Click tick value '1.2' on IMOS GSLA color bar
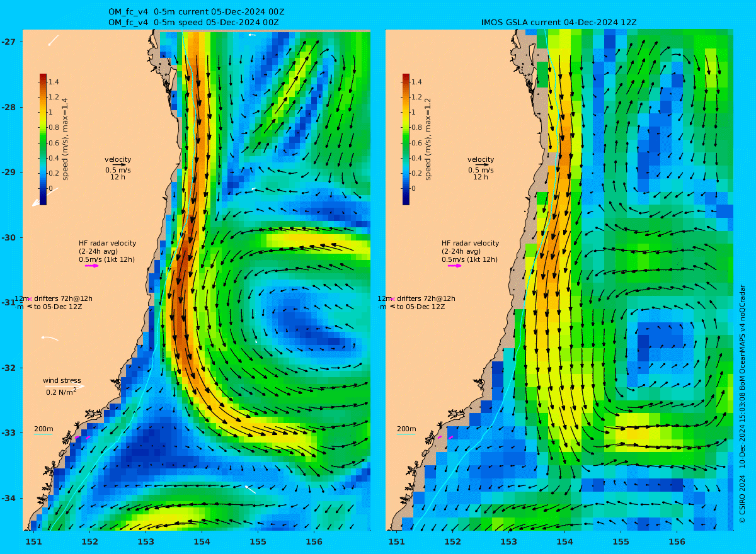 (416, 97)
